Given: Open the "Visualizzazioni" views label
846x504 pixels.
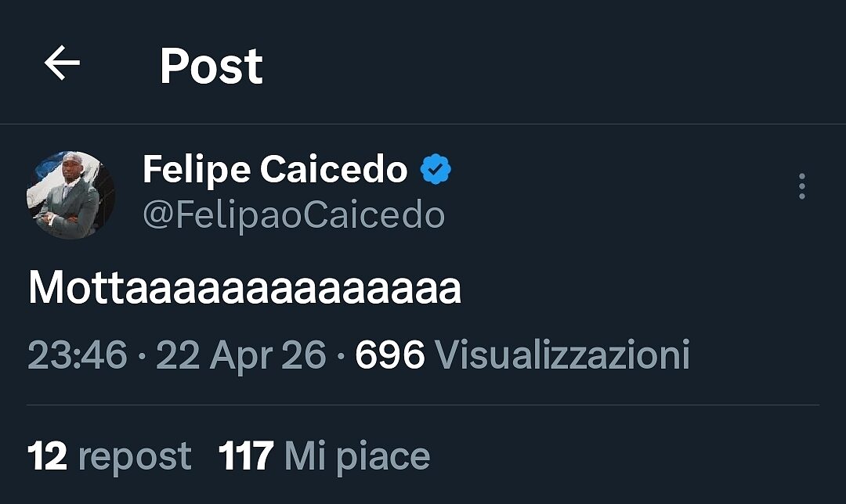Looking at the screenshot, I should point(562,356).
